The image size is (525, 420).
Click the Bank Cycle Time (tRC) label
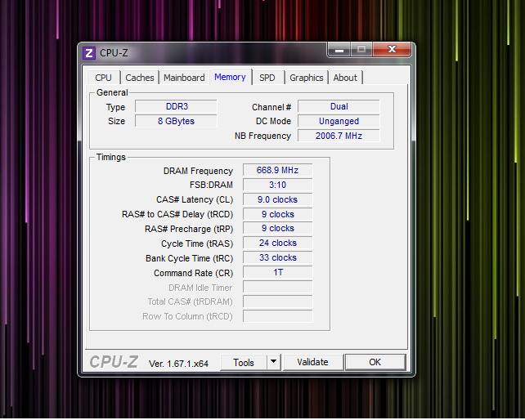click(x=189, y=258)
